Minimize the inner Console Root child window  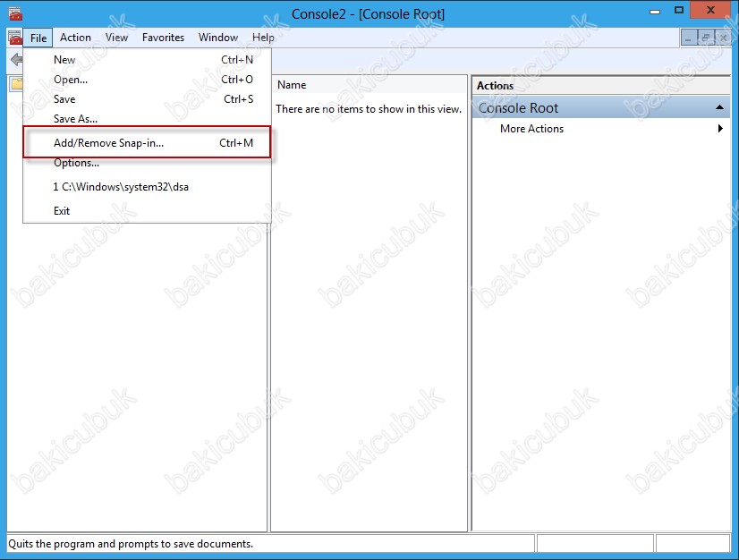tap(689, 38)
